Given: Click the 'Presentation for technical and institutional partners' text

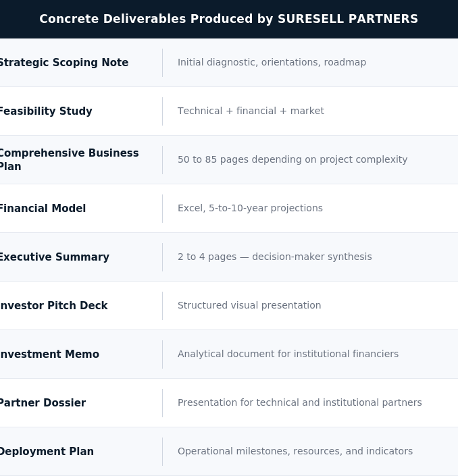Looking at the screenshot, I should (300, 402).
